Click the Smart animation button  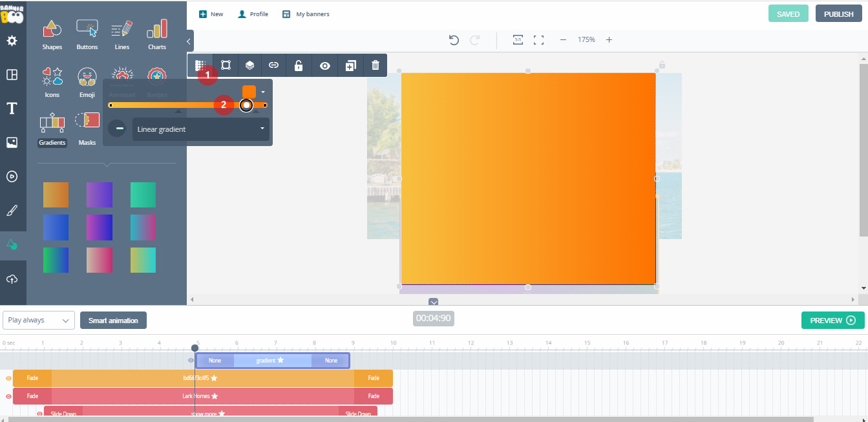pos(113,321)
